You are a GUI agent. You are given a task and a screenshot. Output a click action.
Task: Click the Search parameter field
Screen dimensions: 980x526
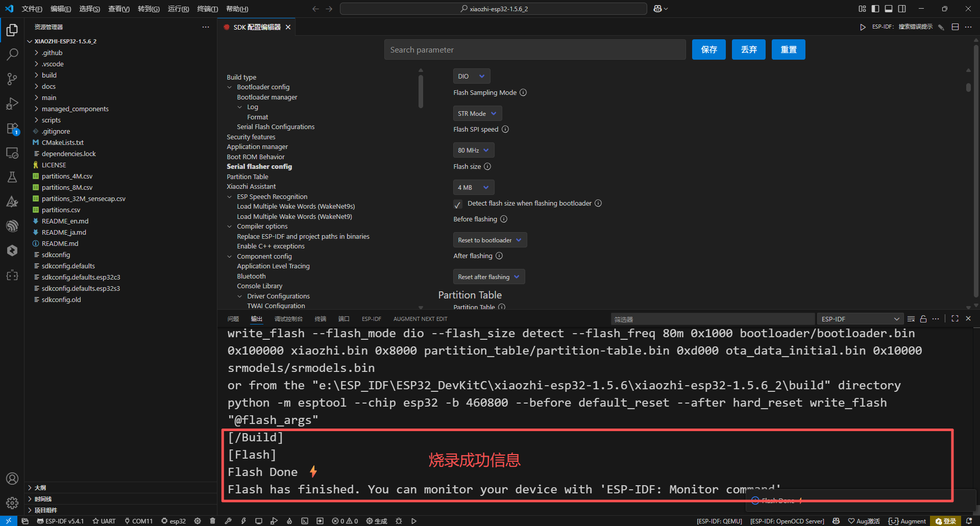(535, 49)
